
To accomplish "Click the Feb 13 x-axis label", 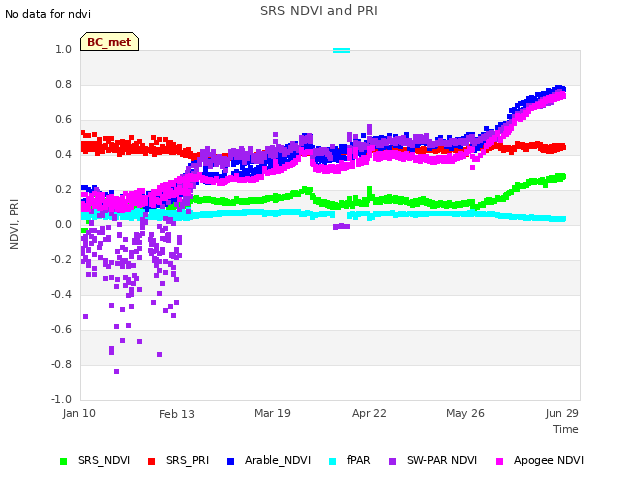I will pos(176,414).
